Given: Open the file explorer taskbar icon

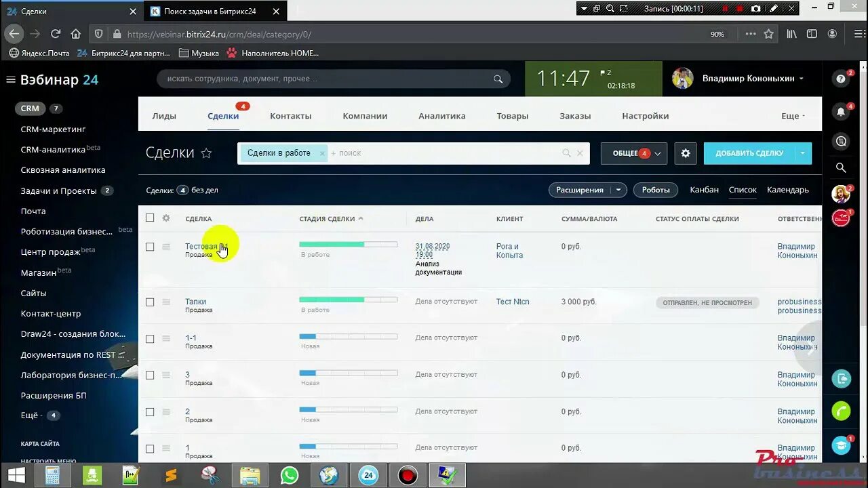Looking at the screenshot, I should [249, 475].
